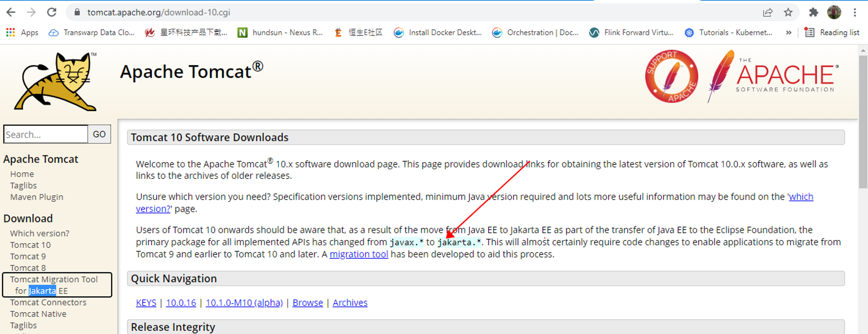Click the Quick Navigation heading
This screenshot has width=868, height=334.
(x=174, y=278)
